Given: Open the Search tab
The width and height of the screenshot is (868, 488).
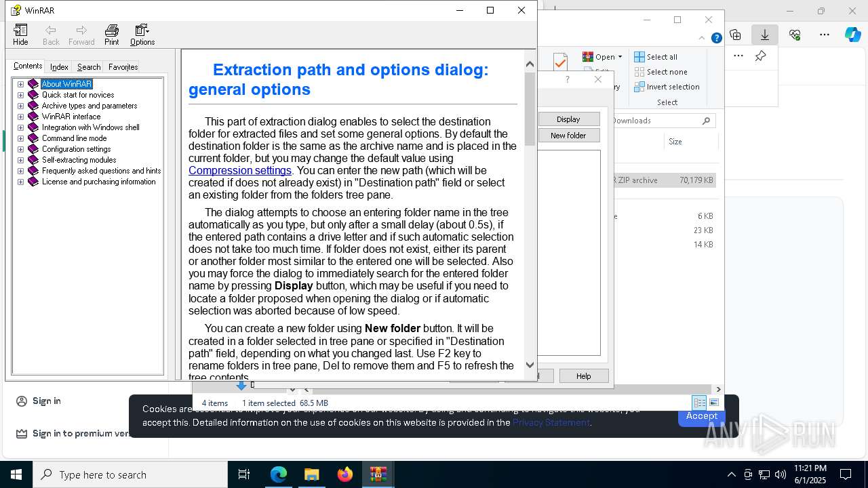Looking at the screenshot, I should 89,66.
